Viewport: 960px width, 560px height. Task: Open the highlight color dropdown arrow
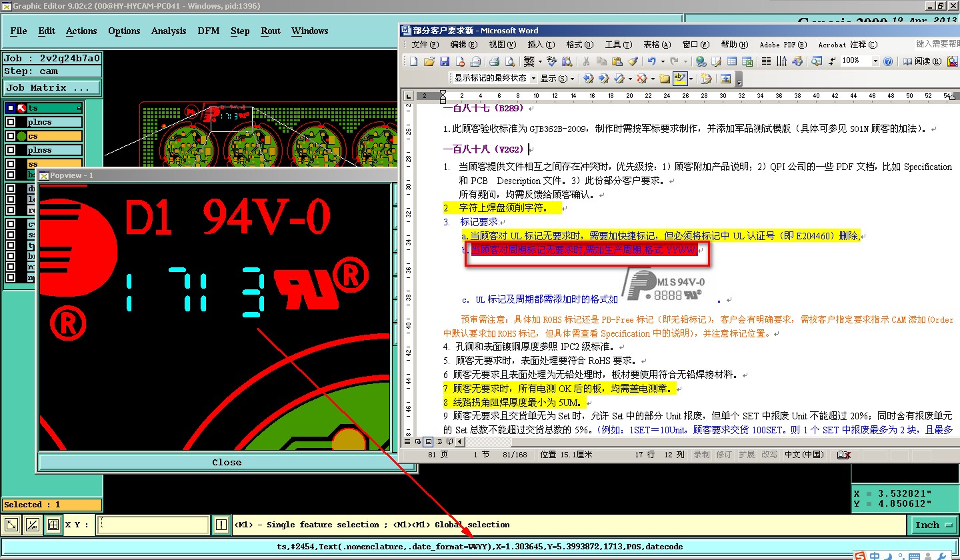[x=691, y=78]
